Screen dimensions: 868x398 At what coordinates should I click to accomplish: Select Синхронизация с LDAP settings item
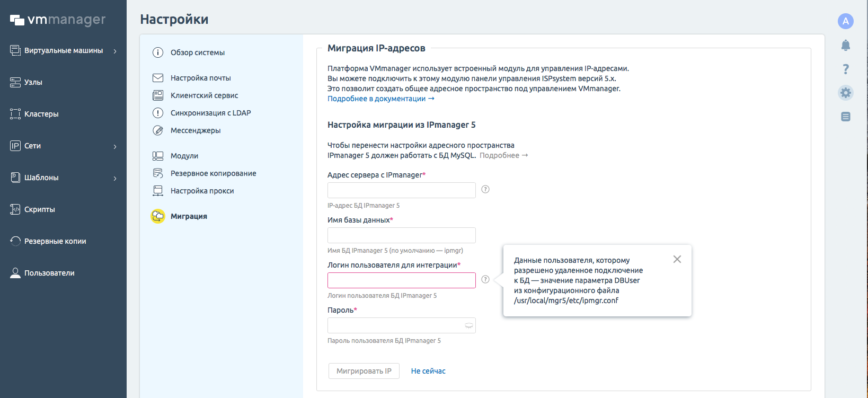click(211, 113)
